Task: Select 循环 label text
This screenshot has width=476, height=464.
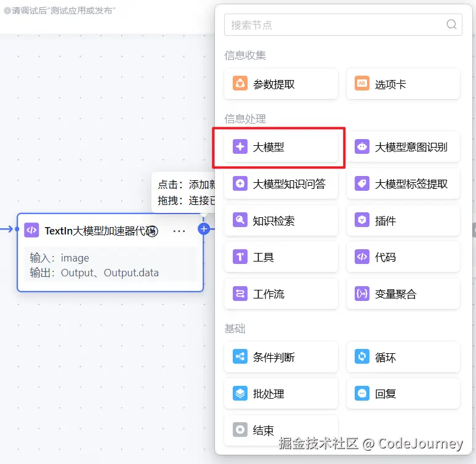Action: click(385, 357)
